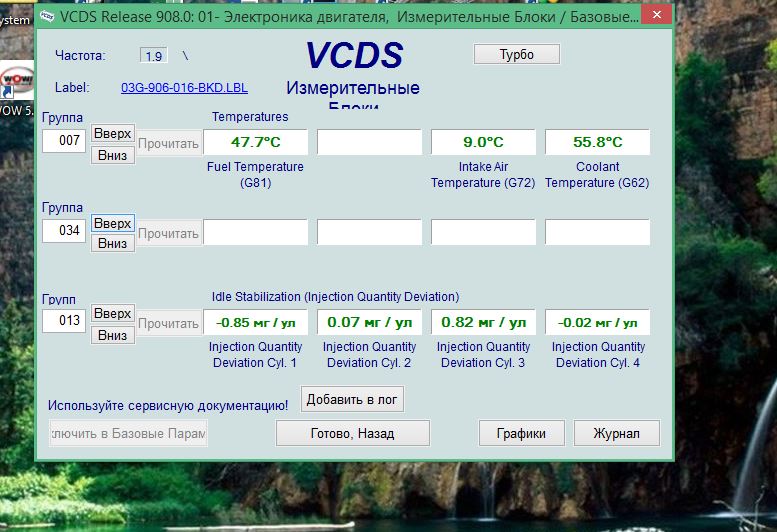Click the Fuel Temperature (G81) label
The height and width of the screenshot is (532, 777).
(255, 174)
